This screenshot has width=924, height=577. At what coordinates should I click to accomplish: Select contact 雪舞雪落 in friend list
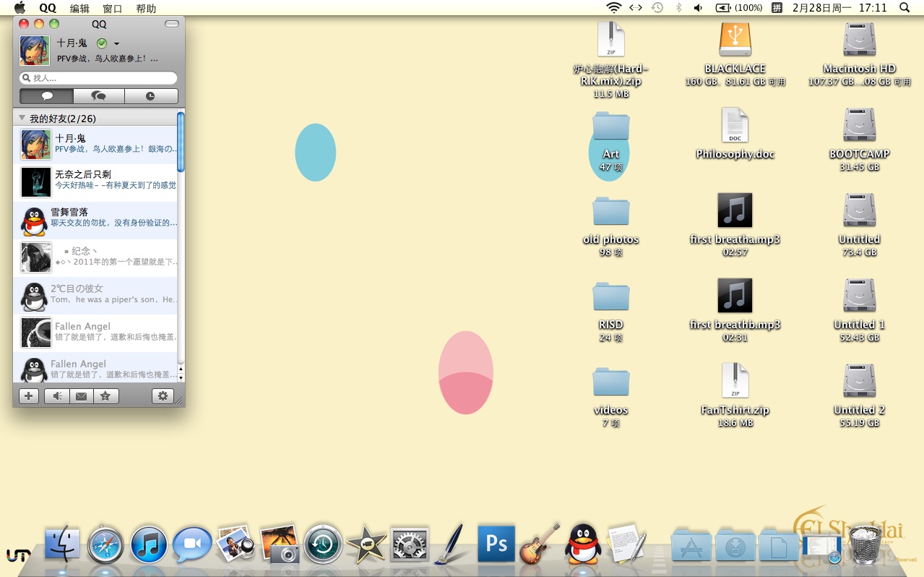pos(95,221)
